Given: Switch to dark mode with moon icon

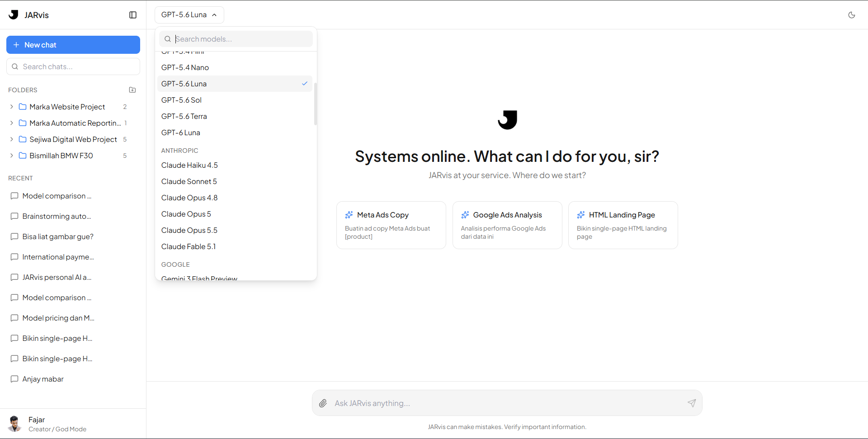Looking at the screenshot, I should pos(852,15).
